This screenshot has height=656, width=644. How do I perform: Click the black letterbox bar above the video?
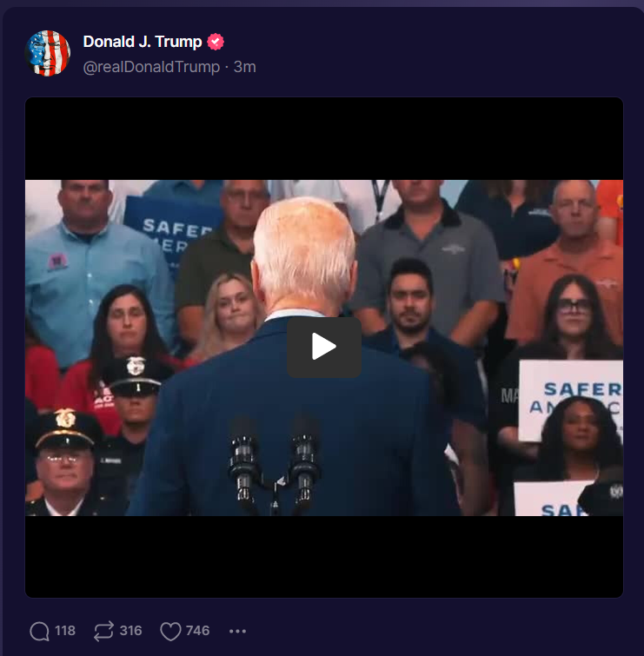324,139
